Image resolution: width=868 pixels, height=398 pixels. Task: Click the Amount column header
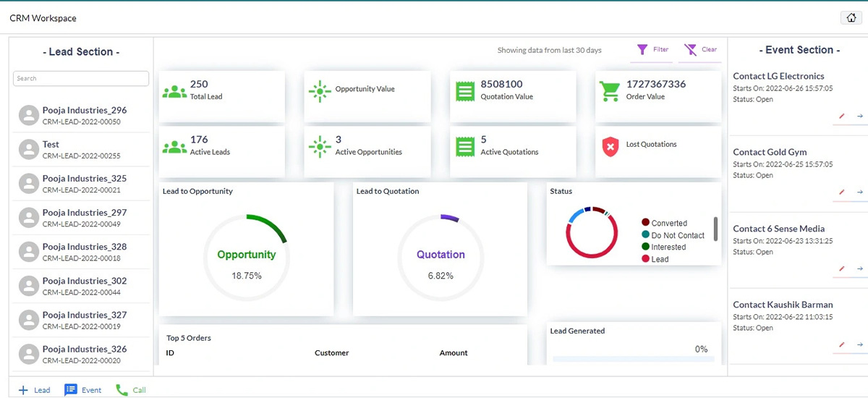[x=454, y=353]
